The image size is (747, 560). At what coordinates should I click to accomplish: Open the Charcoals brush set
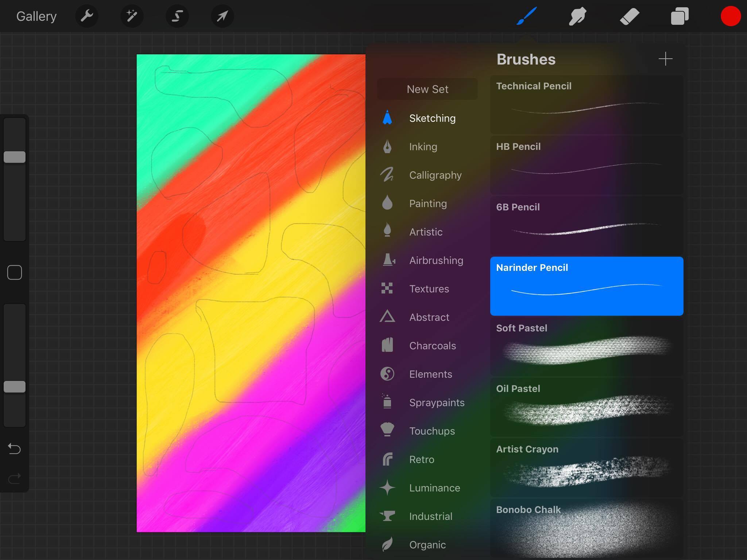[427, 346]
